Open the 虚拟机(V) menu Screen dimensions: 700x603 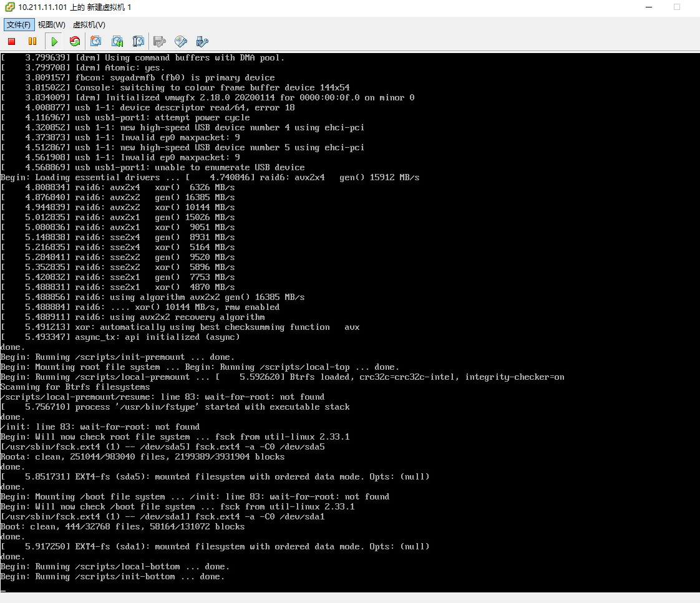pyautogui.click(x=89, y=24)
